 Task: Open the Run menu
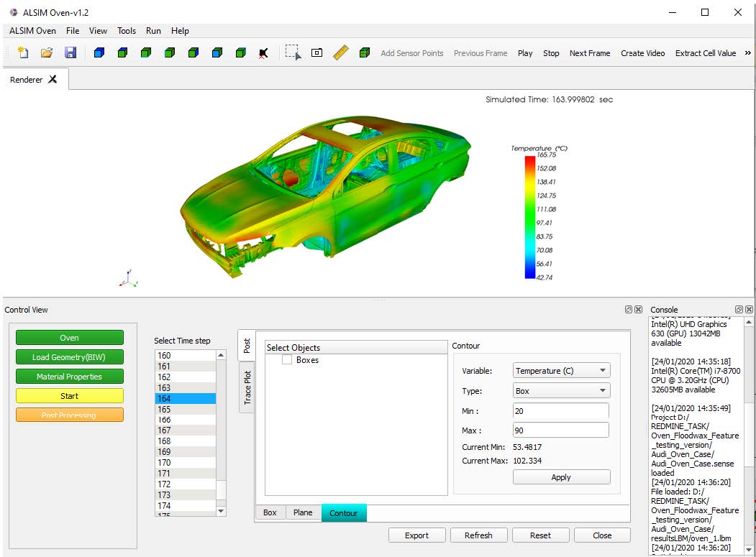pyautogui.click(x=152, y=31)
